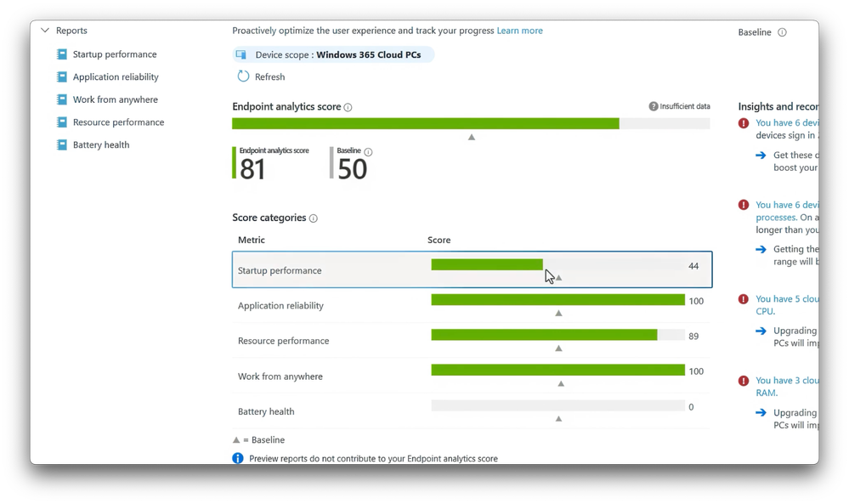This screenshot has height=504, width=849.
Task: Click Battery health score value 0
Action: tap(691, 407)
